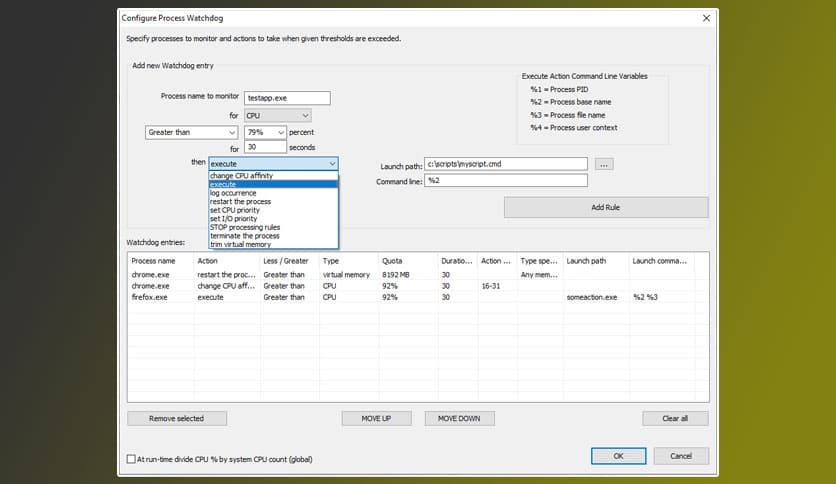This screenshot has width=836, height=484.
Task: Open the 79% threshold dropdown
Action: [x=265, y=132]
